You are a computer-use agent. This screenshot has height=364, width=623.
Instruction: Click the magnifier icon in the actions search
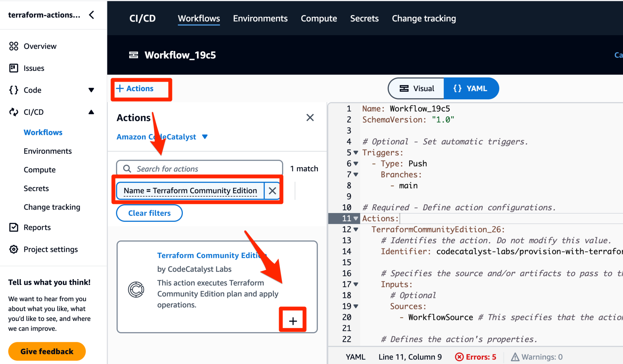(127, 168)
